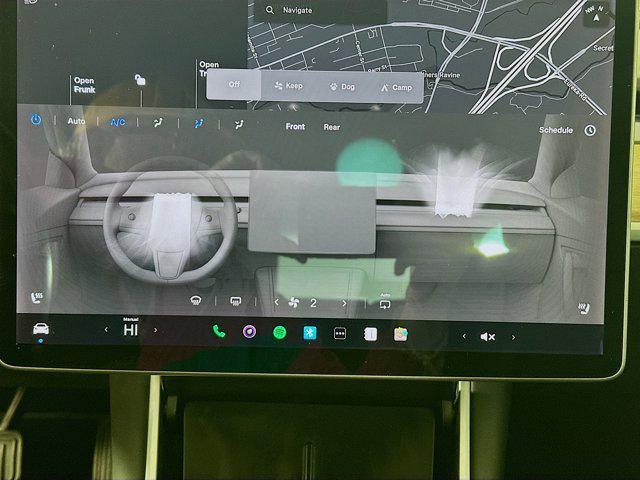This screenshot has width=640, height=480.
Task: Activate the driver seat heater icon
Action: coord(38,297)
